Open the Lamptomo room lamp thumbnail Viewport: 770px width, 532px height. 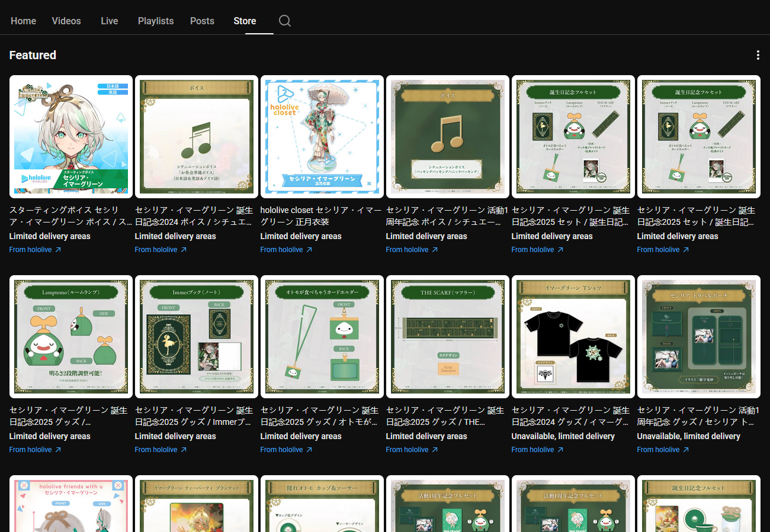[71, 337]
